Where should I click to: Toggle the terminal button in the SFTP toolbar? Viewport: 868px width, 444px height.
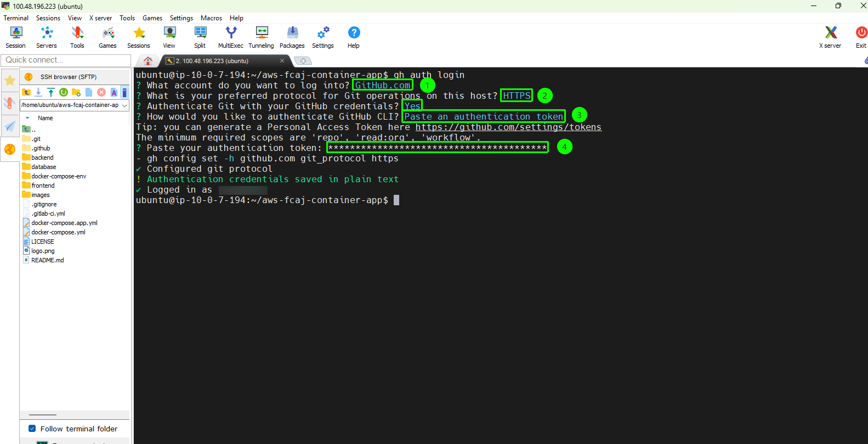[124, 92]
